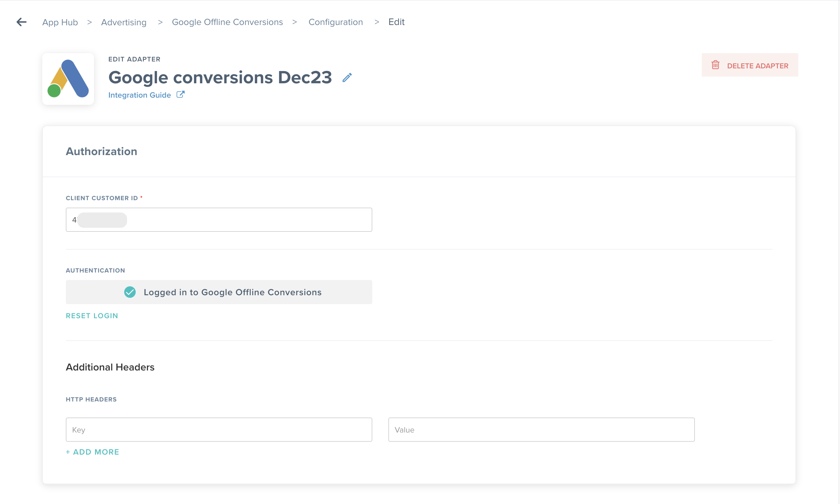Open the Integration Guide link
The width and height of the screenshot is (840, 504).
[x=139, y=95]
